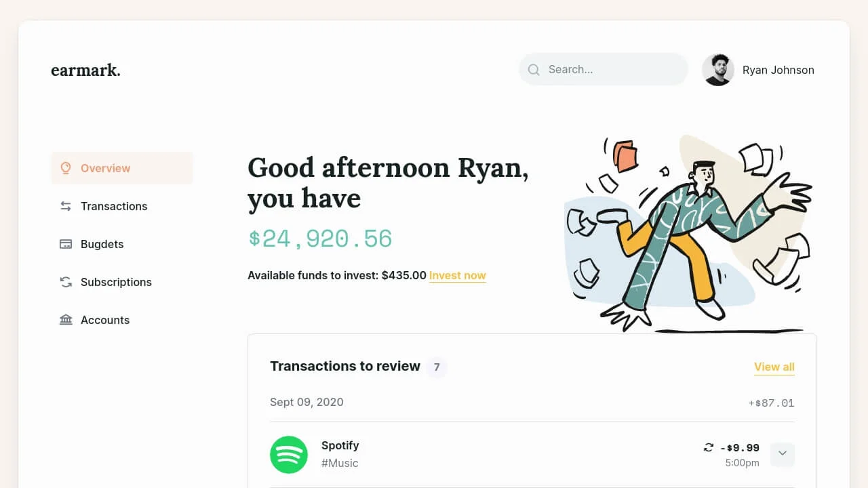Click the Accounts bank icon

(64, 319)
